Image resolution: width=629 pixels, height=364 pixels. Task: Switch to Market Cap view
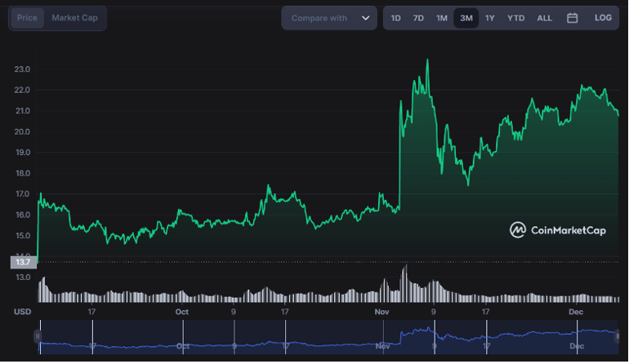[x=74, y=18]
